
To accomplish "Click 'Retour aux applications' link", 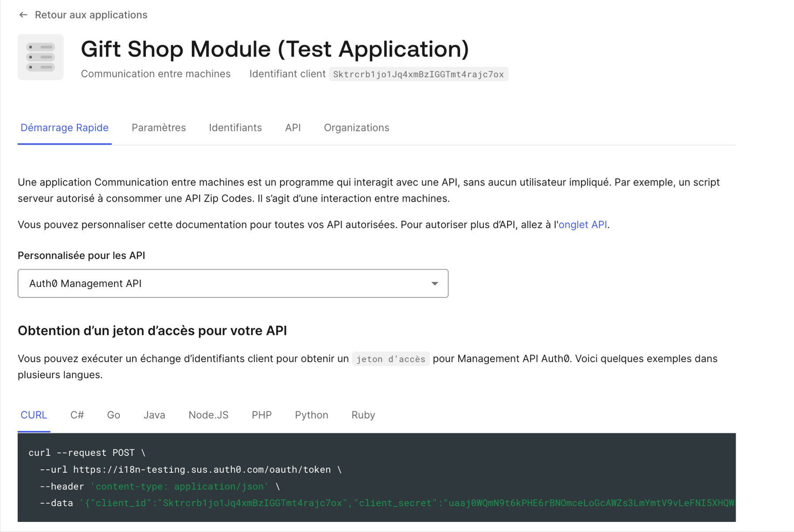I will 91,15.
